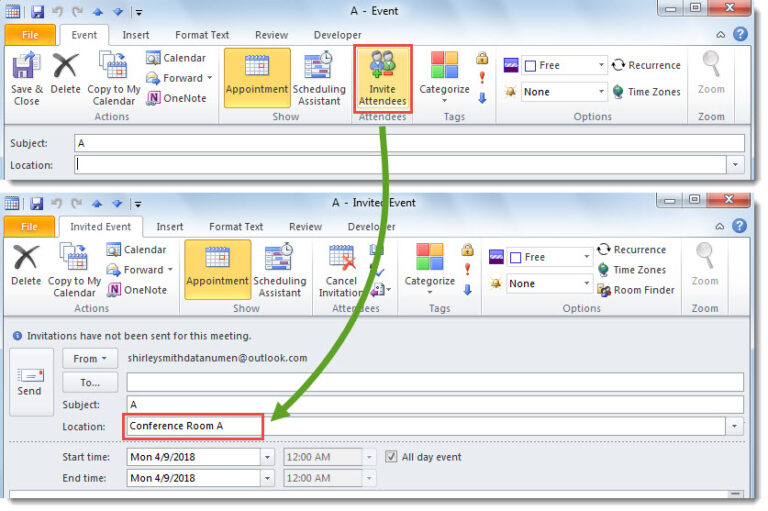The height and width of the screenshot is (511, 768).
Task: Minimize ribbon in Event window
Action: pos(720,34)
